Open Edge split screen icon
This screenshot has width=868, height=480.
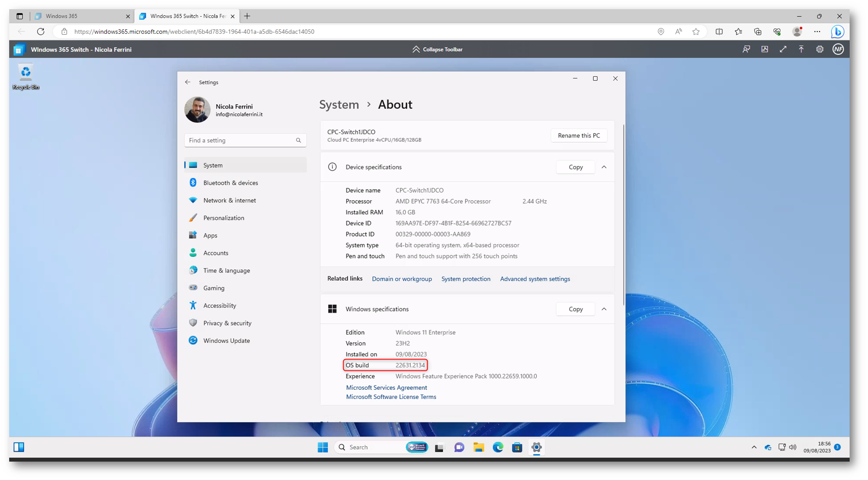point(719,32)
